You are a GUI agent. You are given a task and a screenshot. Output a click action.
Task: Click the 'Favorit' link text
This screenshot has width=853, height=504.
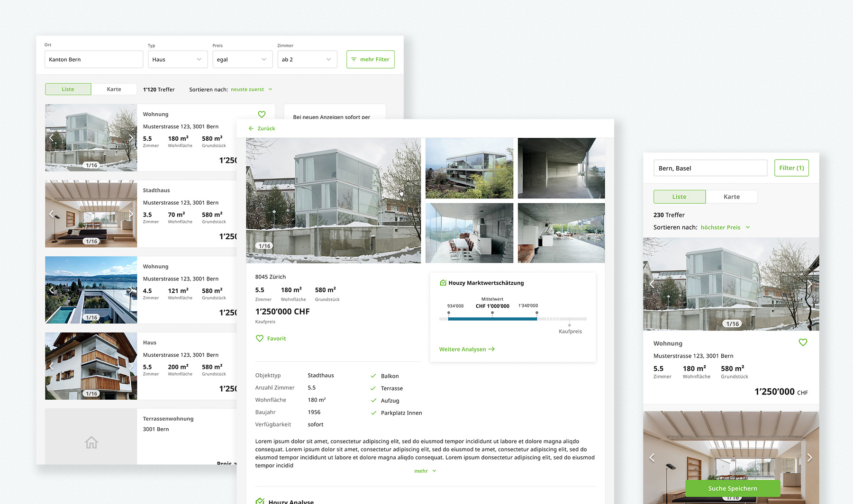[277, 338]
